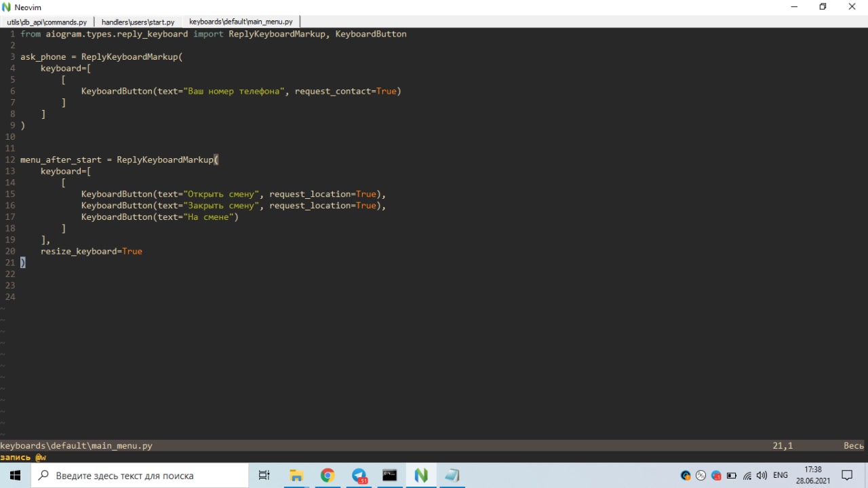The image size is (868, 488).
Task: Click the first orange-blue tray icon
Action: coord(686,476)
